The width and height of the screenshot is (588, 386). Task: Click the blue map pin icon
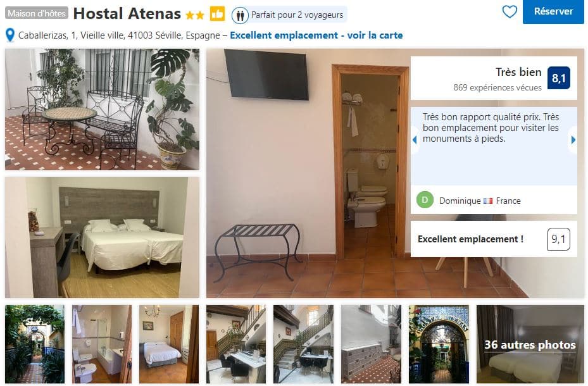pyautogui.click(x=10, y=35)
